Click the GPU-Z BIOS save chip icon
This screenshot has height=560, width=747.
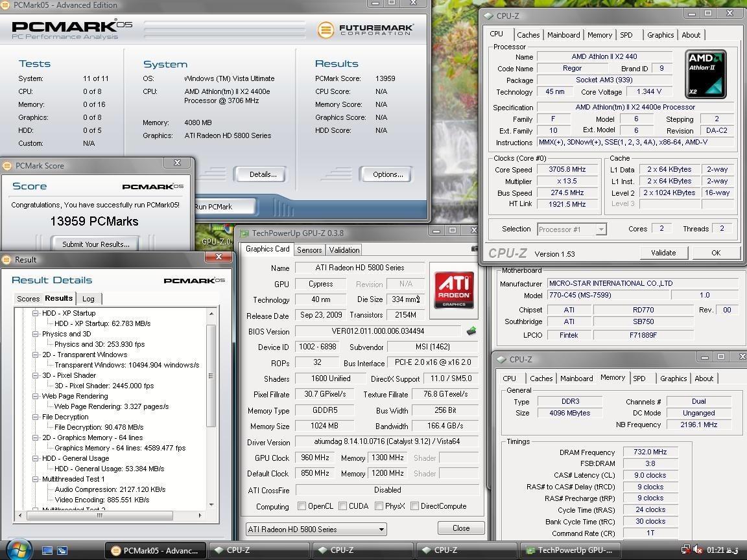471,331
